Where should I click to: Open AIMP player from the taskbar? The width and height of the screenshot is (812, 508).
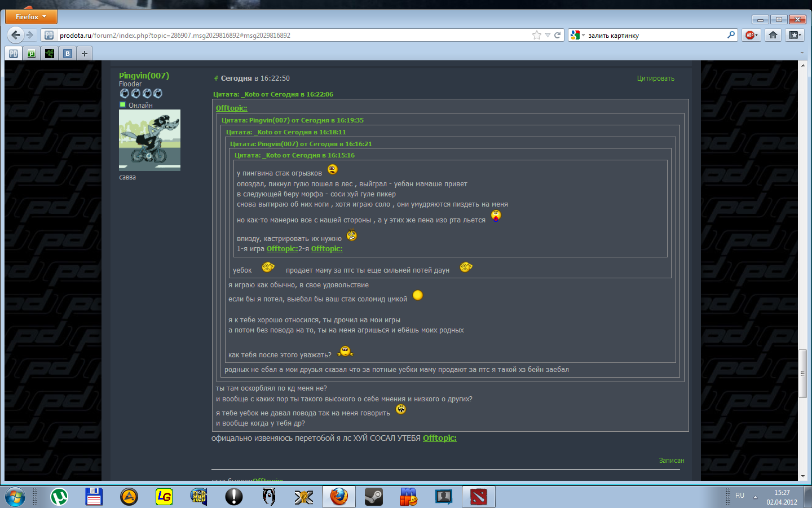tap(129, 497)
